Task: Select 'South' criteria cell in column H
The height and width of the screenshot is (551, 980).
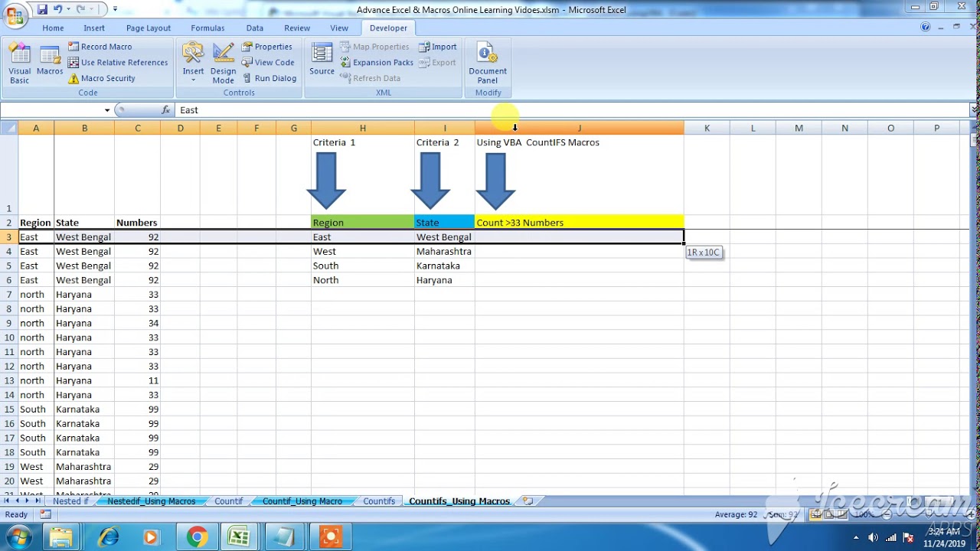Action: 363,266
